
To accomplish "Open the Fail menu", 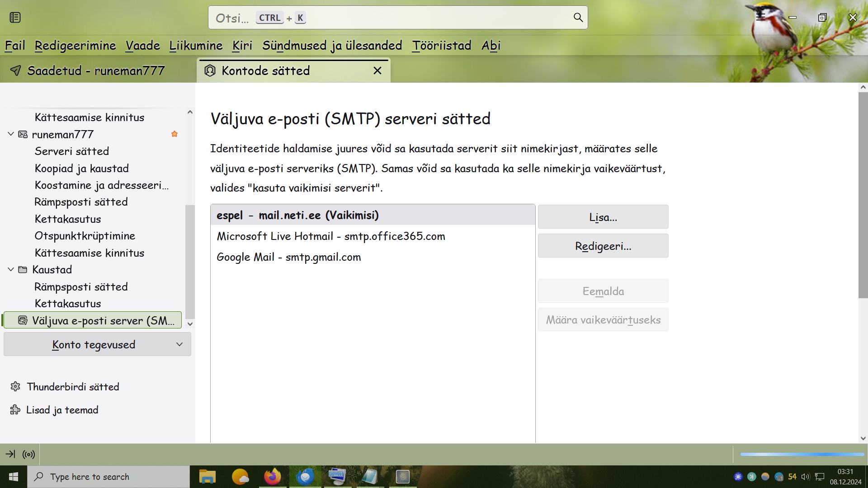I will [15, 46].
